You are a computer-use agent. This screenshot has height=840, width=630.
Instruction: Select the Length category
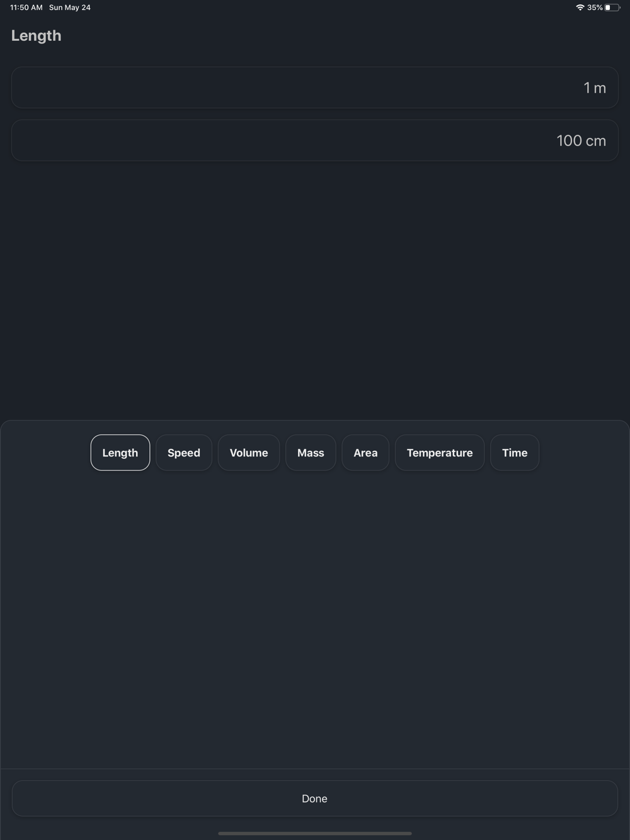click(x=120, y=453)
